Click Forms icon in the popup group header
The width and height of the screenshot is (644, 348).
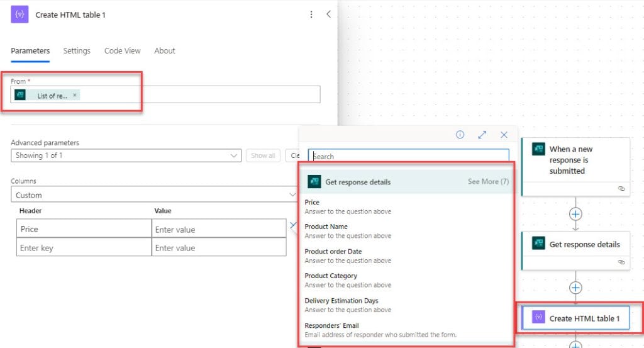pos(314,182)
